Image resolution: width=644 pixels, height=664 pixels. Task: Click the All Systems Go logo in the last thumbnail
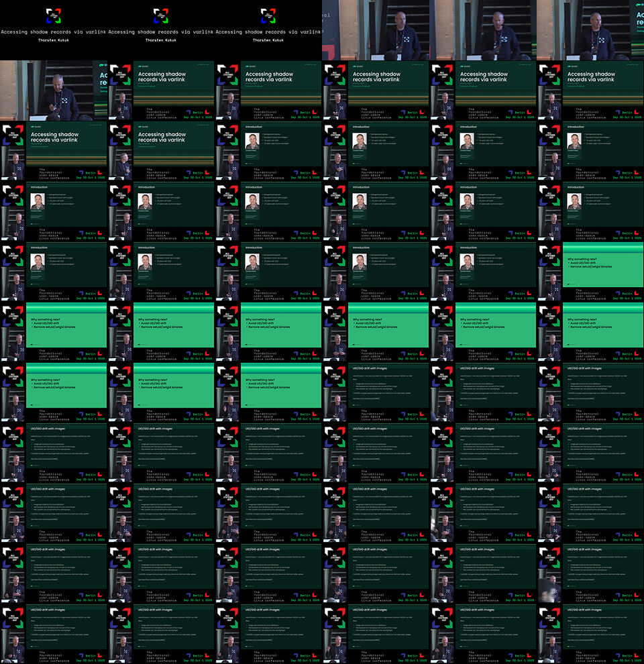(x=550, y=620)
